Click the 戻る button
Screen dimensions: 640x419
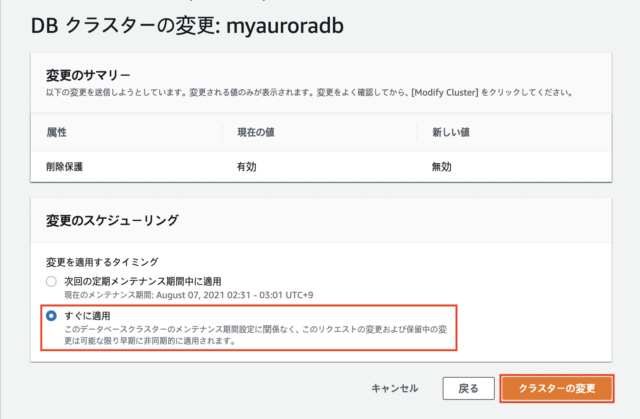(x=468, y=388)
